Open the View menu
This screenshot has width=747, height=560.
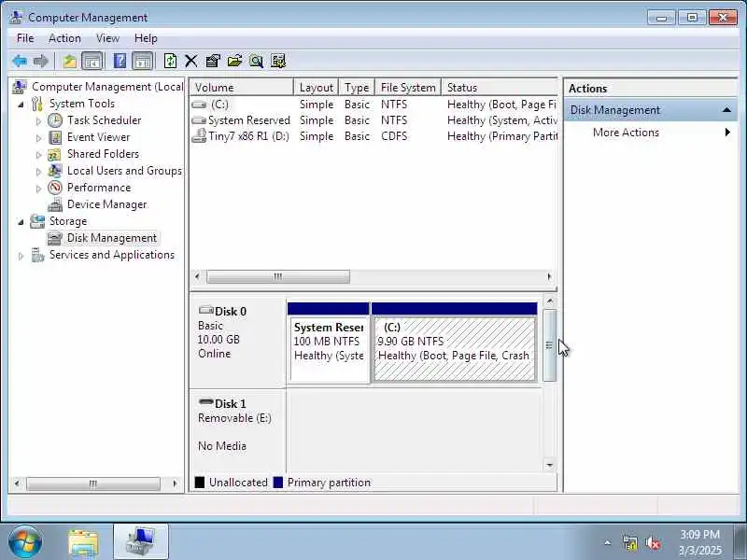[x=107, y=38]
